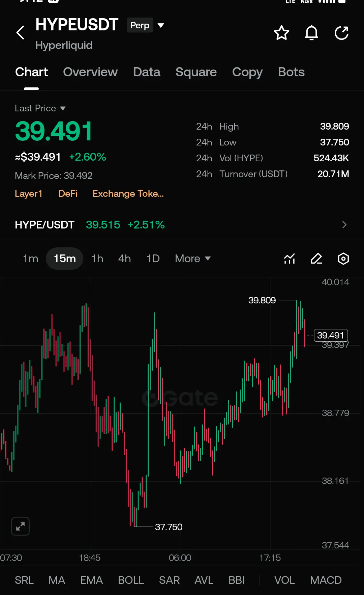364x595 pixels.
Task: Expand chart to fullscreen
Action: pyautogui.click(x=20, y=526)
